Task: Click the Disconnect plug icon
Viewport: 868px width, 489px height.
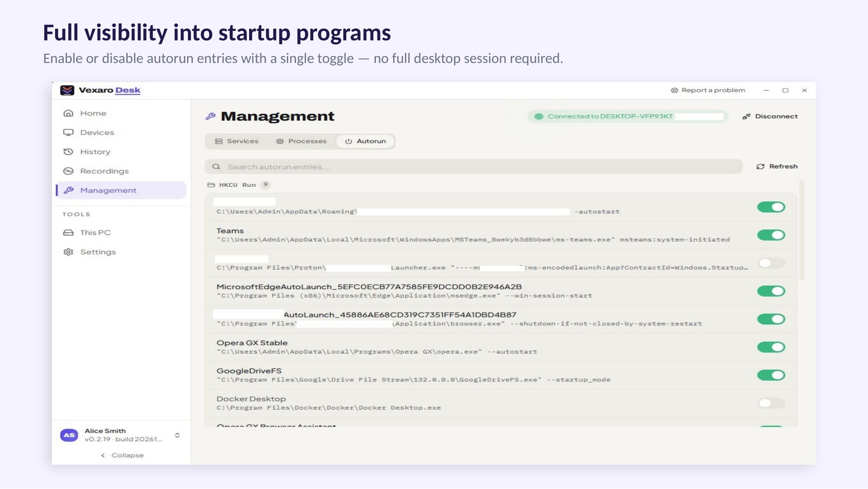Action: [x=746, y=116]
